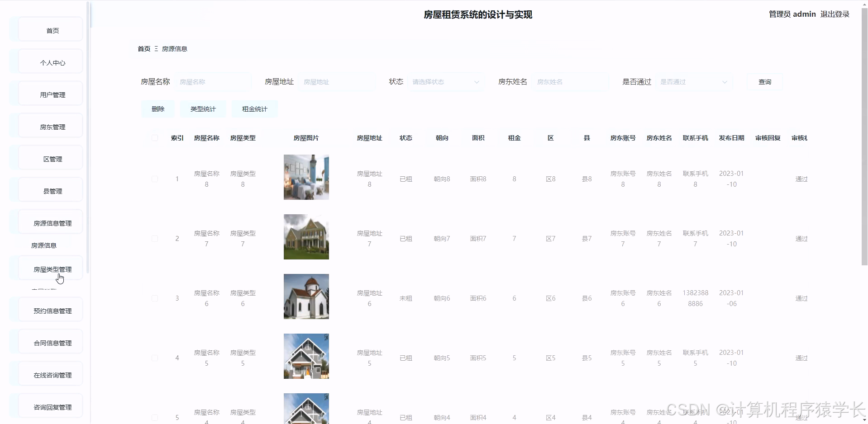Open the house photo of row 2
This screenshot has width=868, height=424.
306,236
